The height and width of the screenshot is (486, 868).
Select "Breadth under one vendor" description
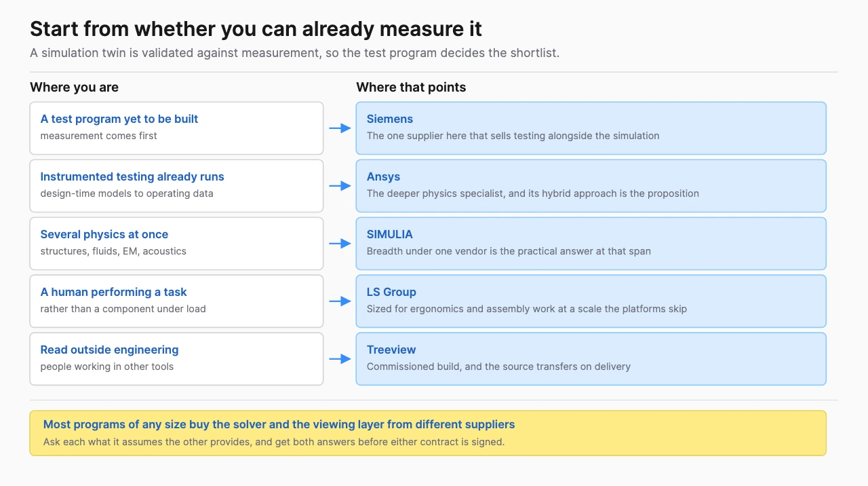pyautogui.click(x=509, y=251)
